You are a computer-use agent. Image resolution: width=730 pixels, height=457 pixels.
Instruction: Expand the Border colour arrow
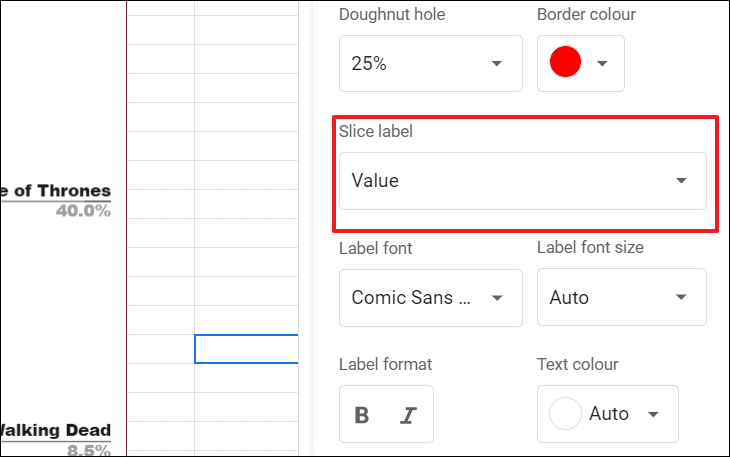click(602, 64)
